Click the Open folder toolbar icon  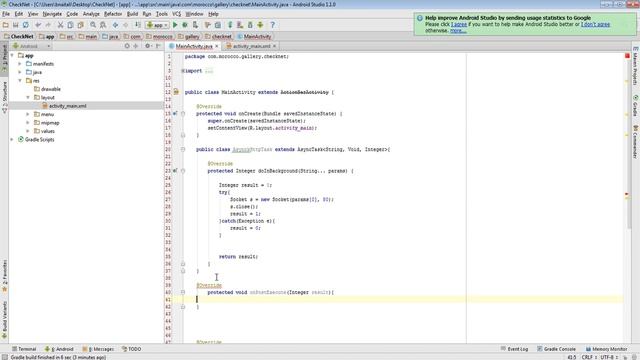click(6, 25)
